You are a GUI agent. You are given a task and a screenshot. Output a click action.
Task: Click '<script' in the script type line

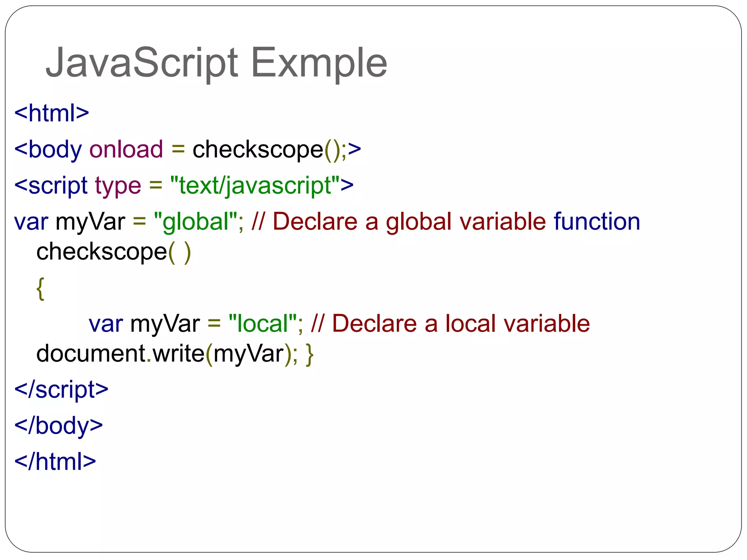pyautogui.click(x=51, y=186)
